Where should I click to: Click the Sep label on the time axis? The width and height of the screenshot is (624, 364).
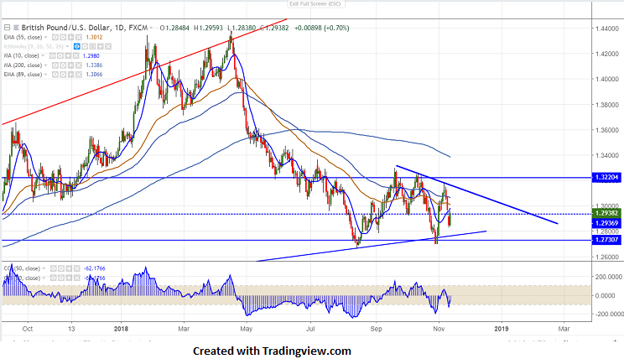tap(376, 329)
